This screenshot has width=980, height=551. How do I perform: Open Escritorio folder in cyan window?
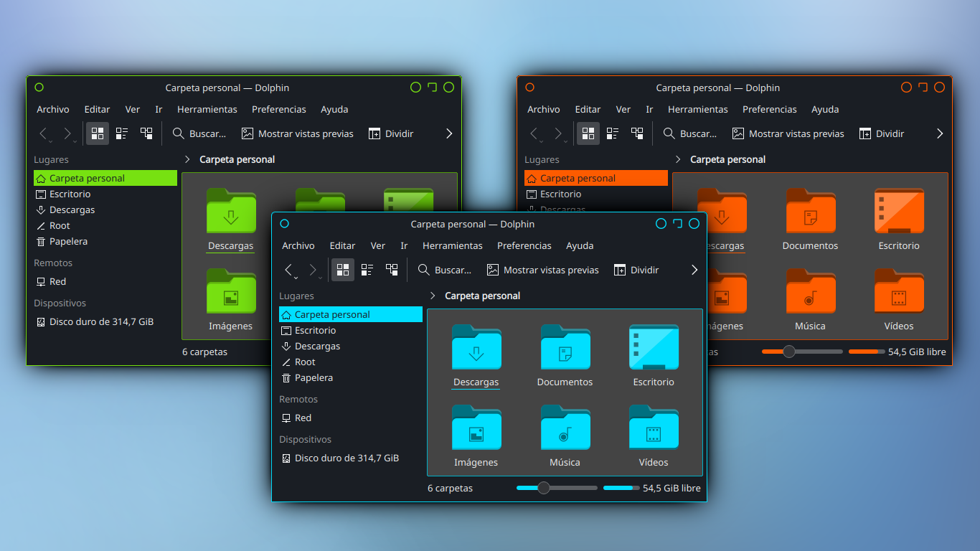[x=654, y=356]
